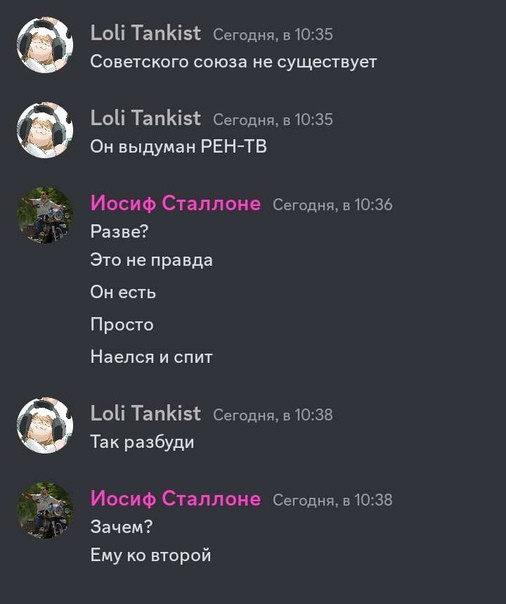Click the message "Это не правда"
The image size is (506, 604).
151,260
